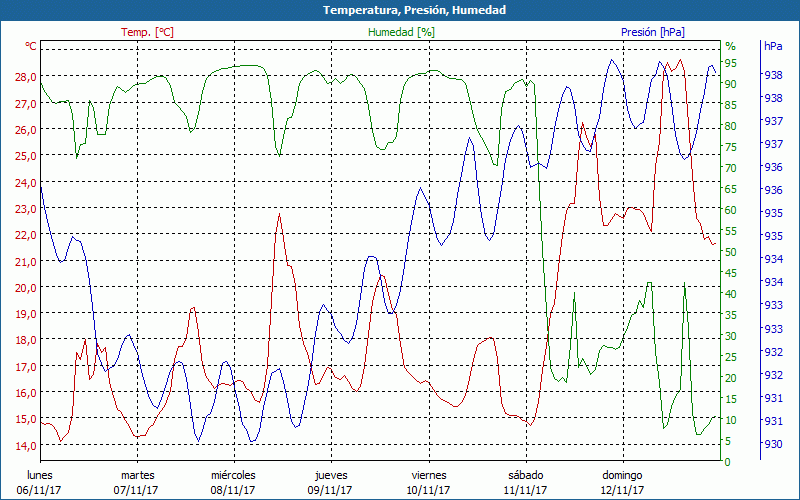Click the 95 humidity axis value
Viewport: 800px width, 500px height.
tap(731, 63)
